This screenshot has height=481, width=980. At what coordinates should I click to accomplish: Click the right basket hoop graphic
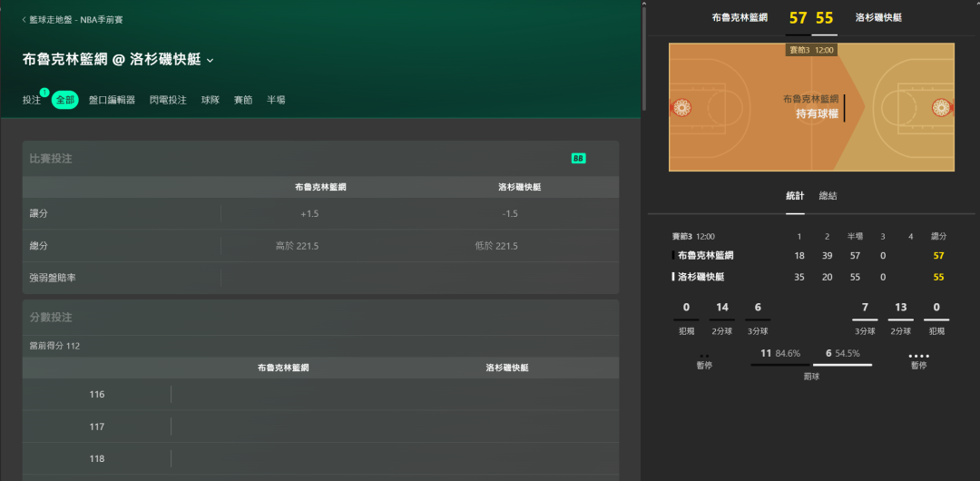click(943, 108)
